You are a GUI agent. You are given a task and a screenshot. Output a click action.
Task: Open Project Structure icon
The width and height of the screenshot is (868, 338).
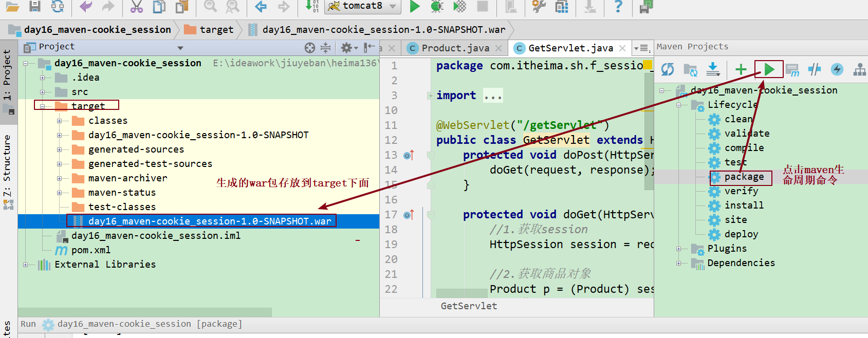click(562, 6)
